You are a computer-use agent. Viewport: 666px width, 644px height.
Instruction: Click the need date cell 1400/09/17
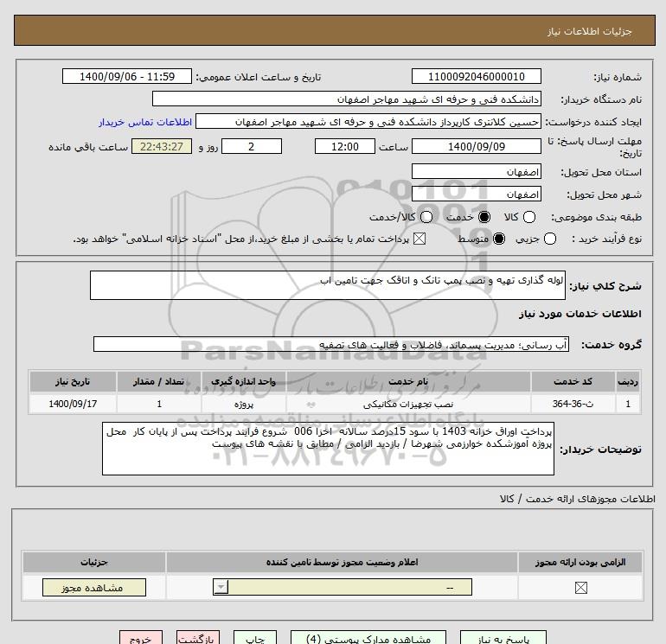coord(73,404)
